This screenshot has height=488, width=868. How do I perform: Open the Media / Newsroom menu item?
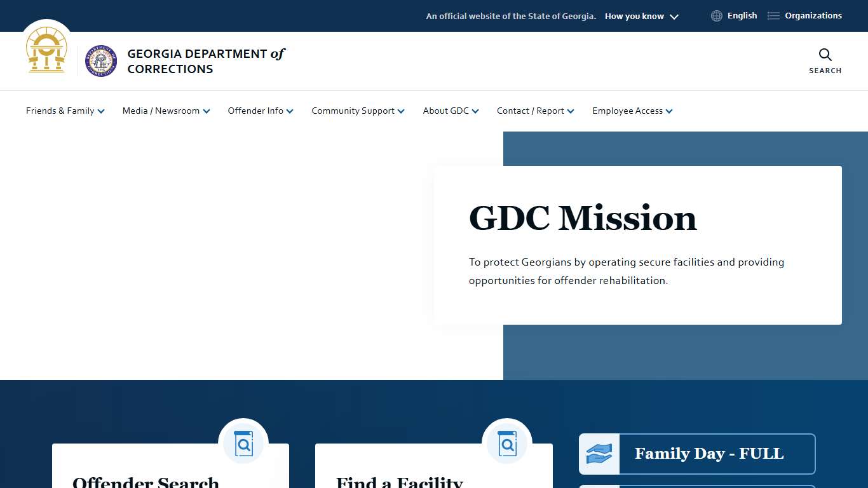pos(165,111)
